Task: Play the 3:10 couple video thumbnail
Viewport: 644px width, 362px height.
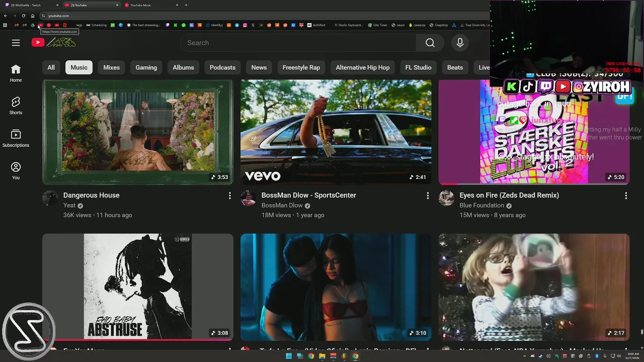Action: 336,287
